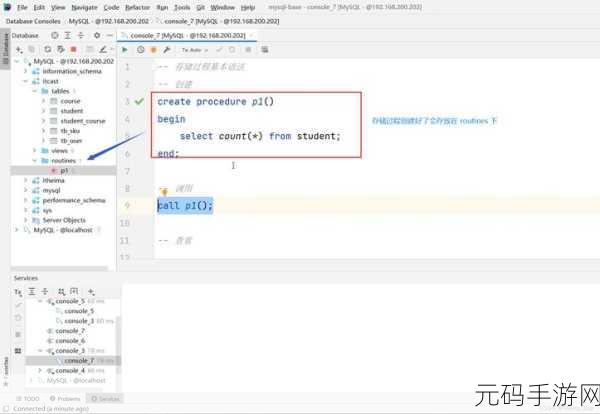
Task: Open the TODO tool window tab
Action: coord(28,399)
